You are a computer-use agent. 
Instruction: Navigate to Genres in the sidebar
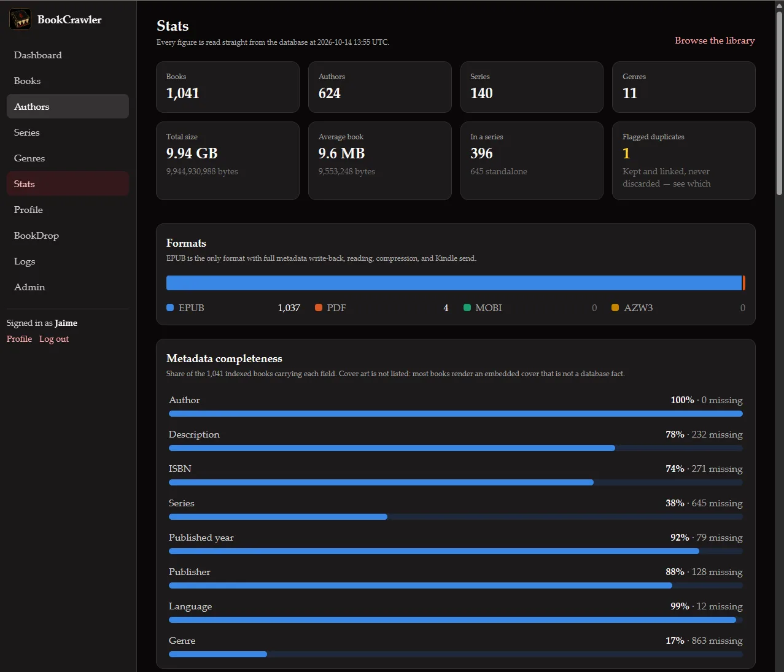pyautogui.click(x=68, y=158)
